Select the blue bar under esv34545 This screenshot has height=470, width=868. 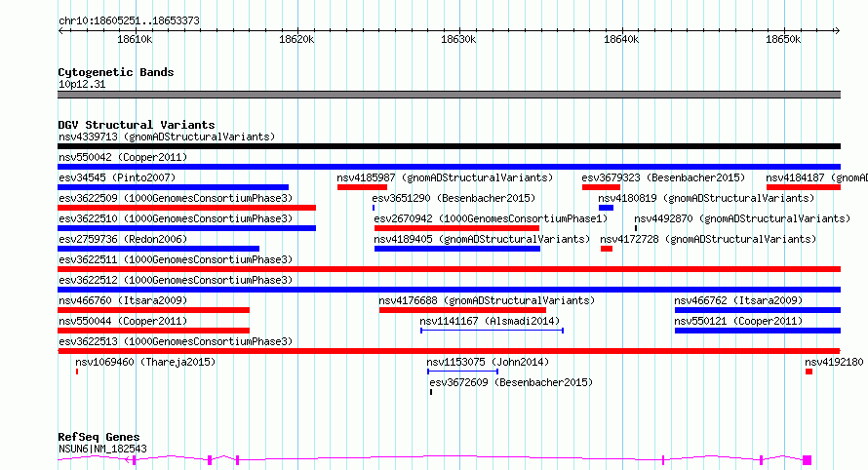(173, 187)
